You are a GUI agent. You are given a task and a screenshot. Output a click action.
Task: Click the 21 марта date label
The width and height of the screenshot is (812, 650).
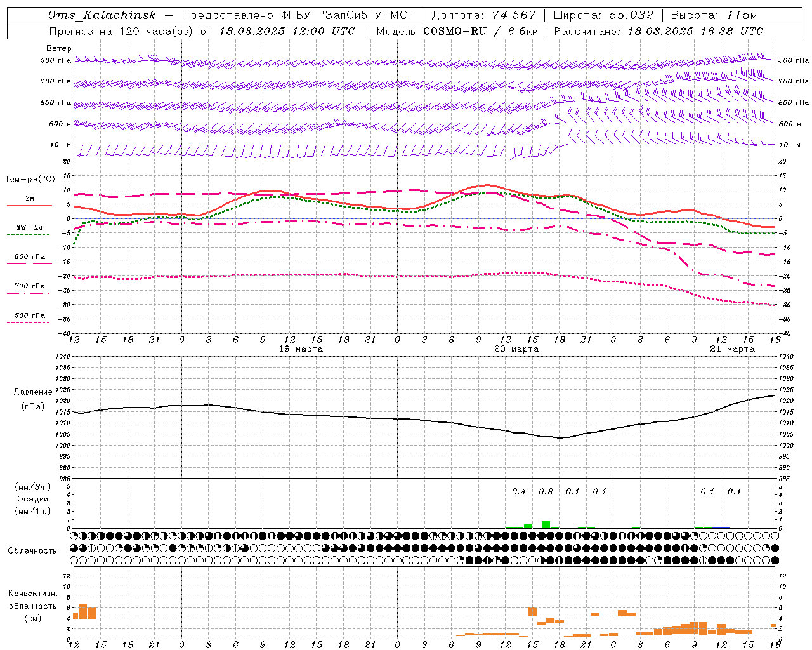tap(732, 349)
